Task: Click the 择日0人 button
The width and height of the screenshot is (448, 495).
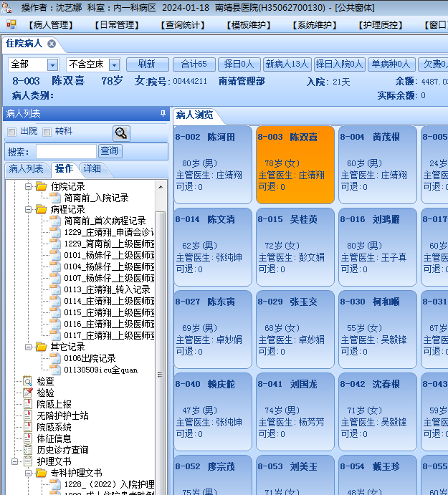Action: [239, 64]
